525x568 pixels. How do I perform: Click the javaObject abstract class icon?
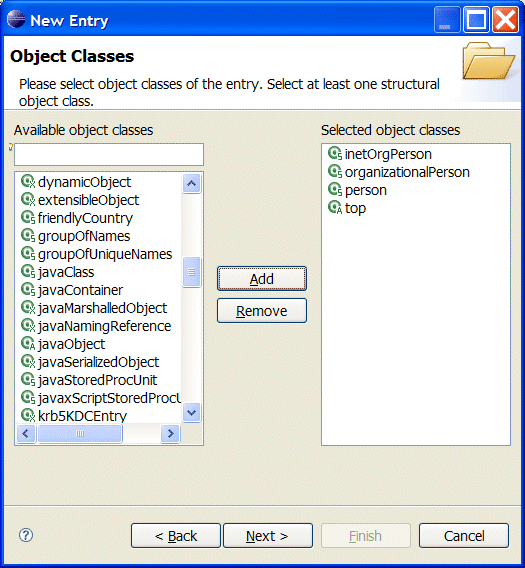pyautogui.click(x=28, y=343)
